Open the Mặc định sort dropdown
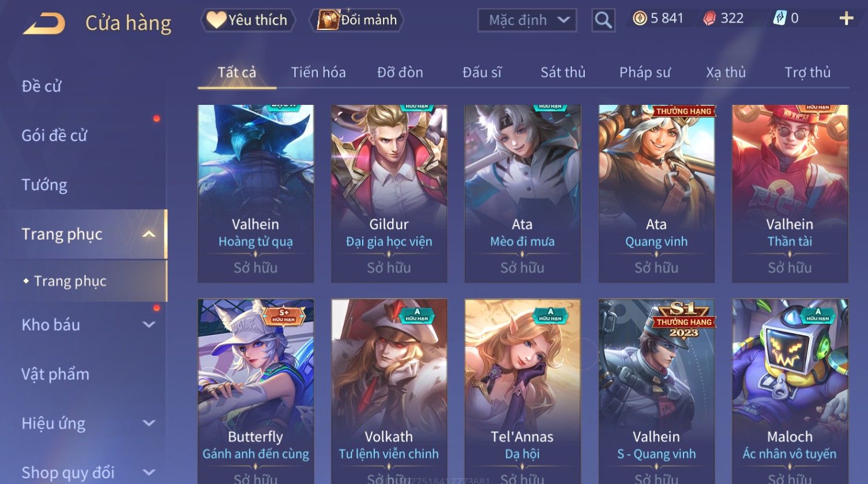The image size is (868, 484). click(x=527, y=20)
